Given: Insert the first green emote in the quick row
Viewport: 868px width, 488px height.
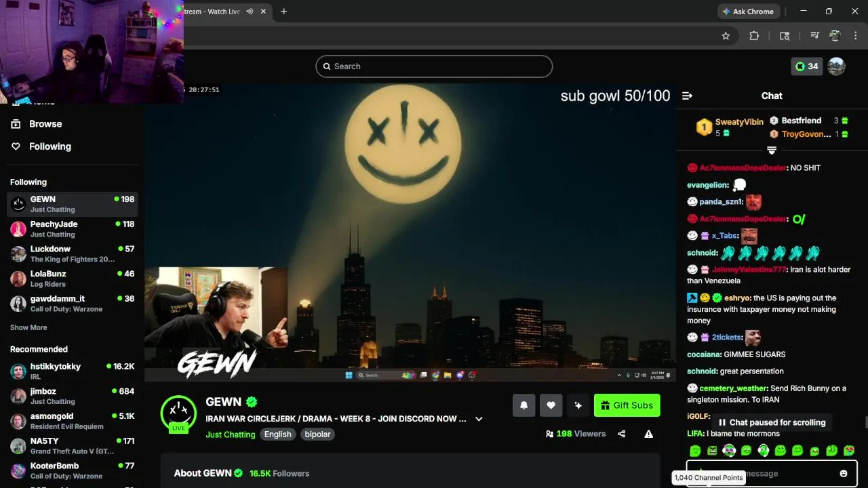Looking at the screenshot, I should click(x=695, y=451).
